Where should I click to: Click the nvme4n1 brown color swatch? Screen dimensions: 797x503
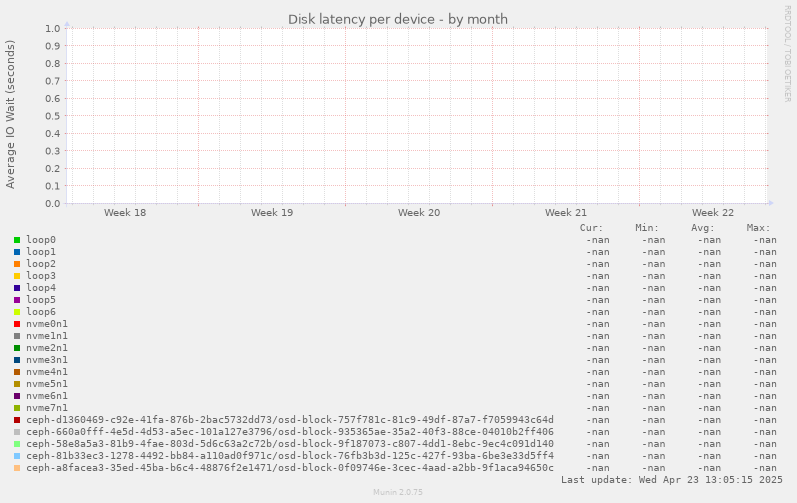click(17, 372)
